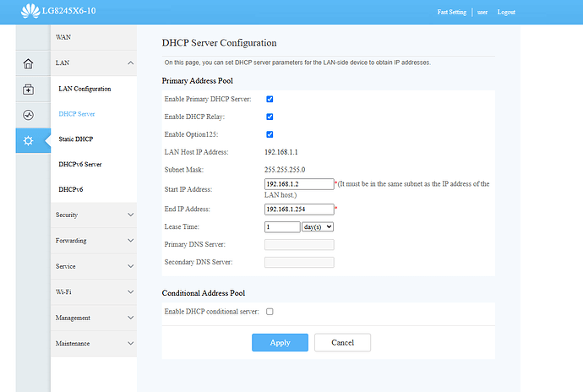This screenshot has height=392, width=583.
Task: Click the Apply button
Action: [x=280, y=342]
